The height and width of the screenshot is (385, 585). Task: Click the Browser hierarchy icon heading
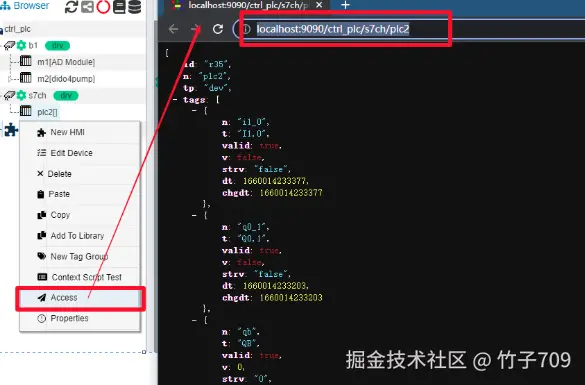click(x=5, y=6)
